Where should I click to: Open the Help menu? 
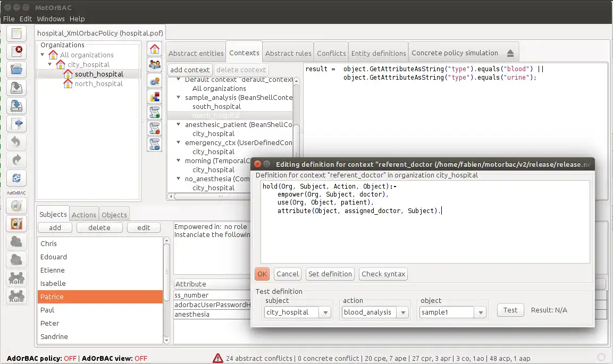[x=77, y=19]
